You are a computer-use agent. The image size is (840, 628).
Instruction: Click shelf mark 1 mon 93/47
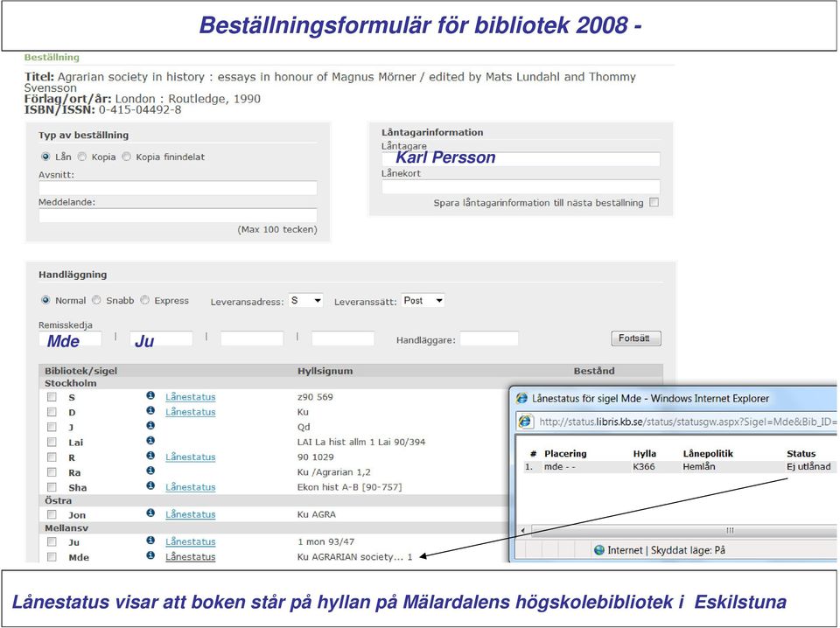(325, 541)
